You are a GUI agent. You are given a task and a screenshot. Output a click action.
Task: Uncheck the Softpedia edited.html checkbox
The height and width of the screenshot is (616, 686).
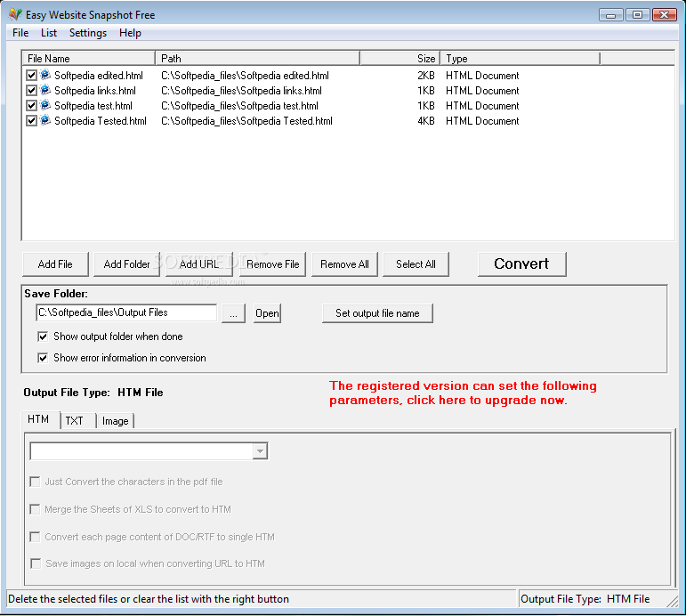[31, 76]
